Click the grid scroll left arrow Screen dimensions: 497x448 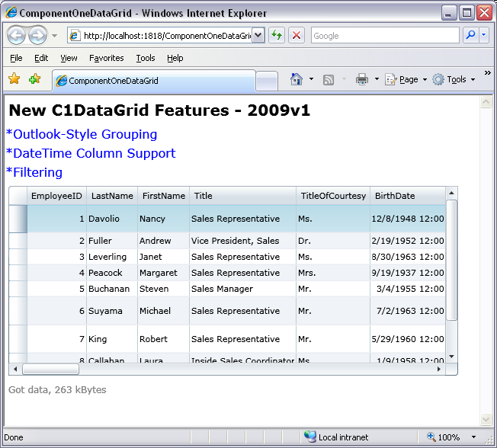(x=15, y=369)
